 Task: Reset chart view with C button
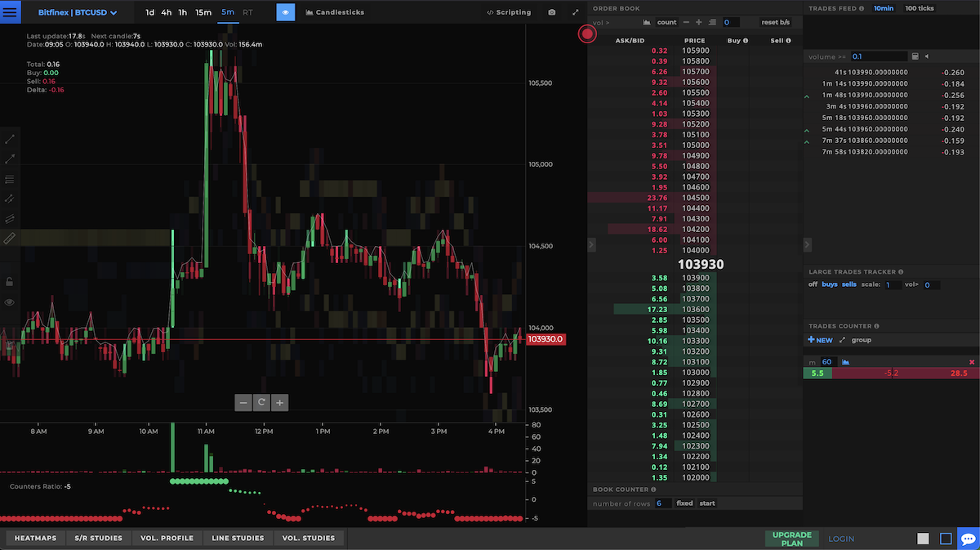[x=261, y=402]
